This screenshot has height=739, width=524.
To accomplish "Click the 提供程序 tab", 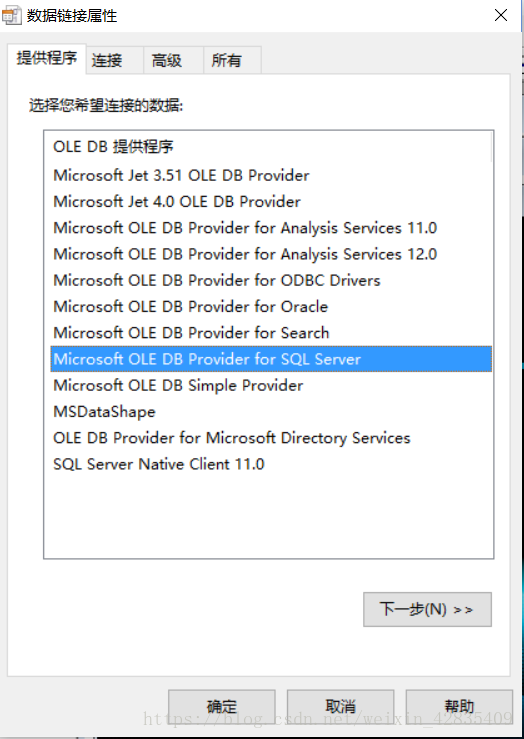I will point(47,59).
